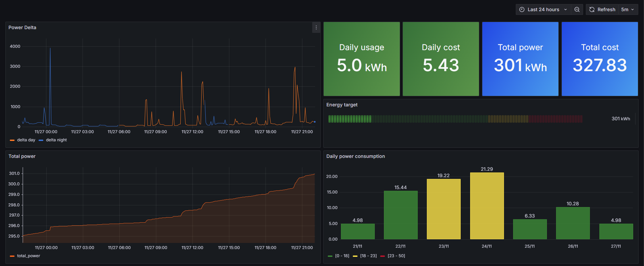This screenshot has height=266, width=644.
Task: Toggle total_power series in legend
Action: point(28,256)
